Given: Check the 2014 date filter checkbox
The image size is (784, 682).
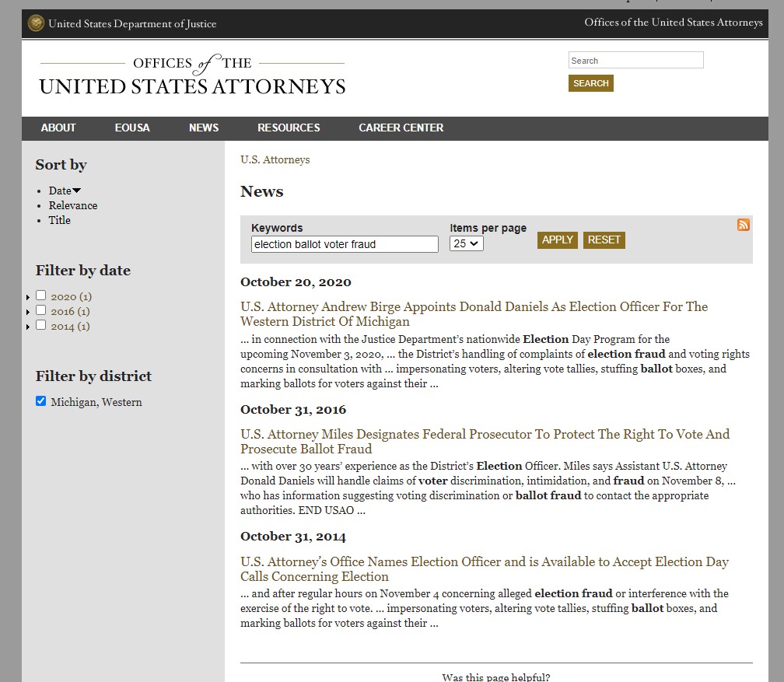Looking at the screenshot, I should coord(41,325).
